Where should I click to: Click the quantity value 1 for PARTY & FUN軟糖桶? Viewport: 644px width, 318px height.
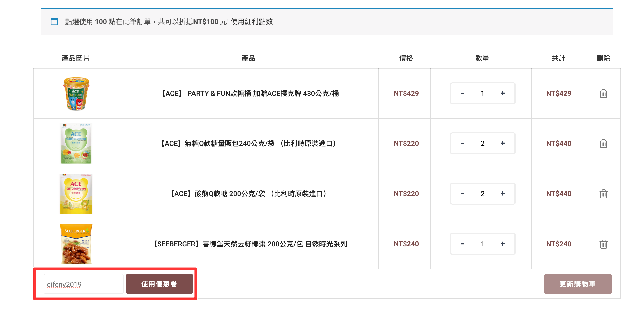click(482, 93)
